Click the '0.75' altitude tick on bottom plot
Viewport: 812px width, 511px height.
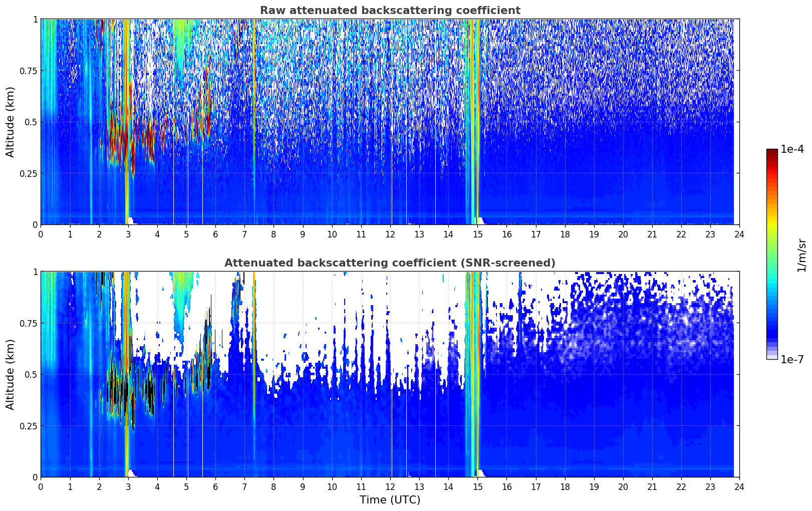point(29,323)
